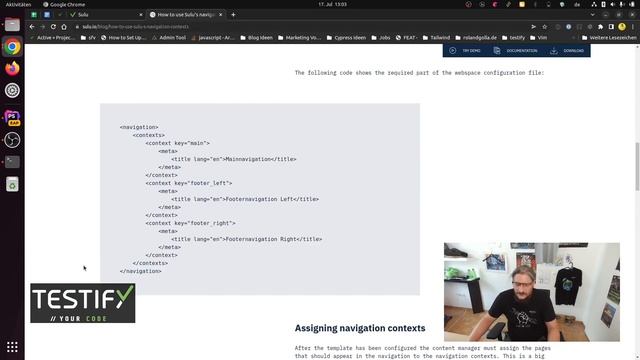Launch Firefox from the dock
Image resolution: width=640 pixels, height=360 pixels.
[12, 68]
